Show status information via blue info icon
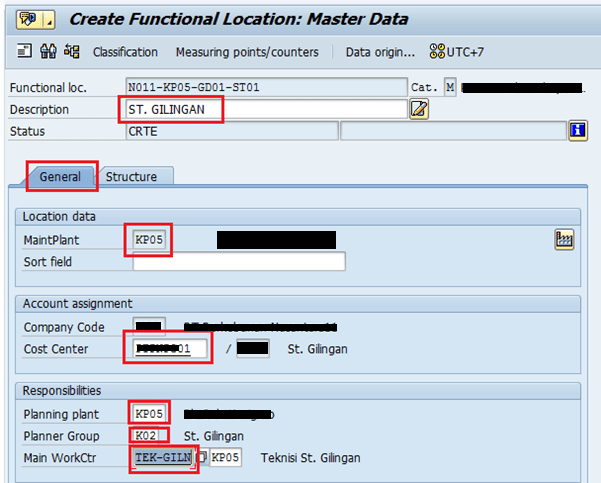 pyautogui.click(x=577, y=130)
